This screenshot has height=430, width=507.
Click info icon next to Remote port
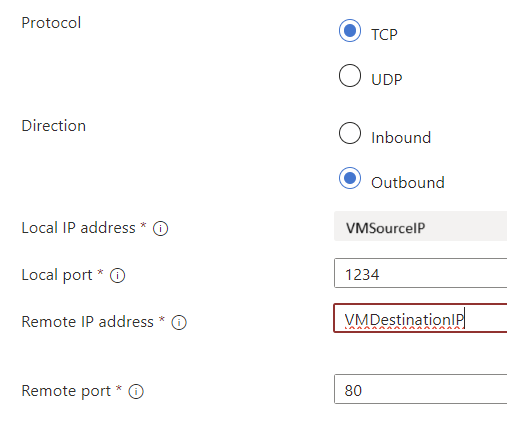[136, 392]
